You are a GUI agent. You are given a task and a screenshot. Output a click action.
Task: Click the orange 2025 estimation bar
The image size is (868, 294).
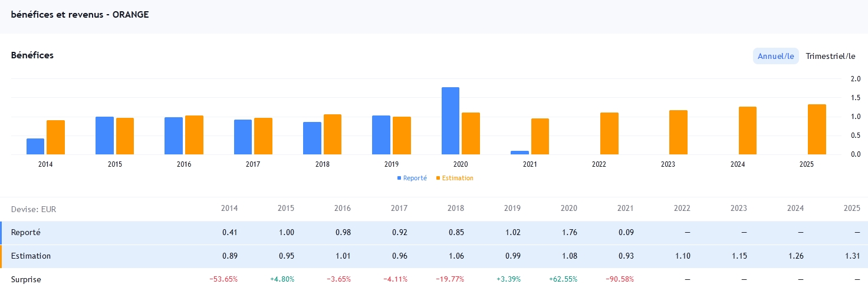point(817,130)
